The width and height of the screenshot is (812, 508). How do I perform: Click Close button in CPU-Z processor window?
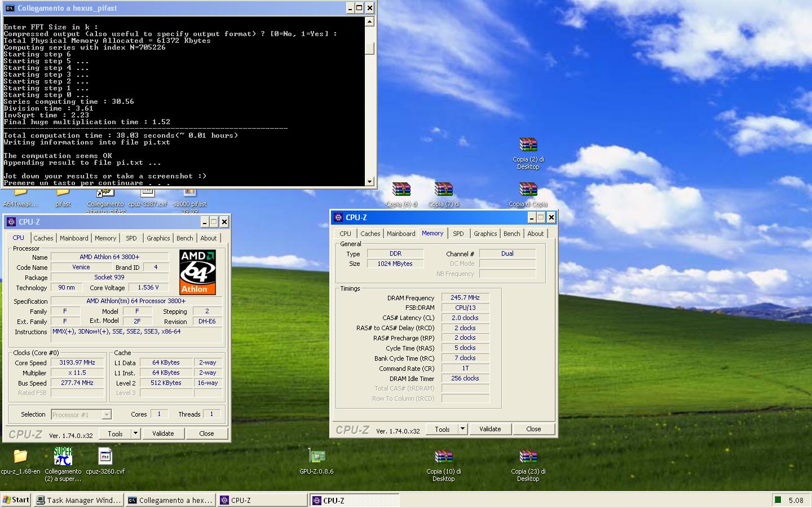point(206,433)
